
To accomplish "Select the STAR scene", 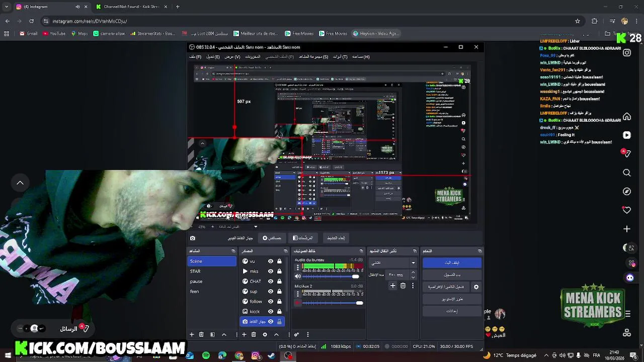I will click(212, 271).
